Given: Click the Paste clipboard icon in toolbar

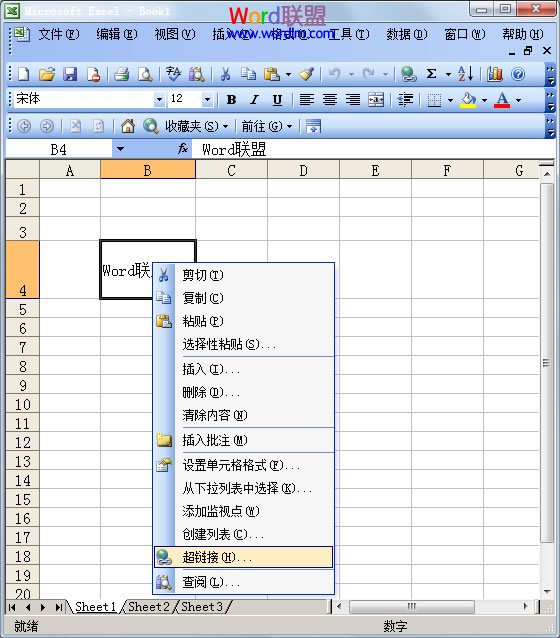Looking at the screenshot, I should 272,74.
